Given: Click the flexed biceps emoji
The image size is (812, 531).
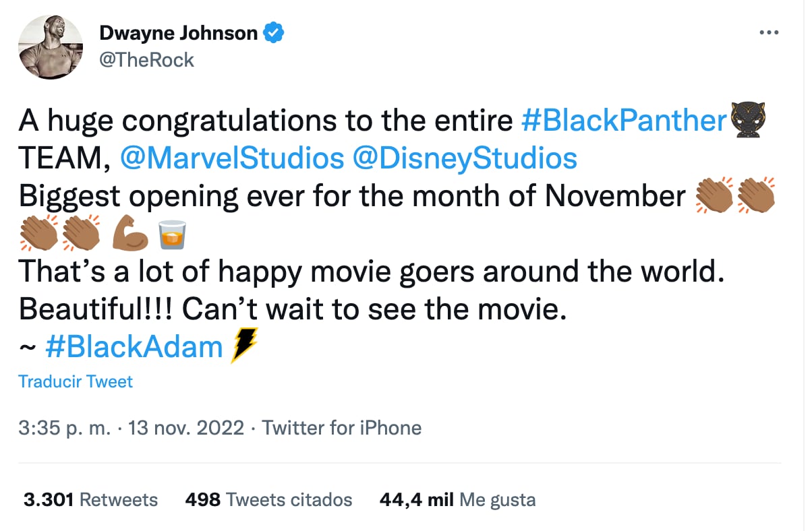Looking at the screenshot, I should [x=129, y=234].
